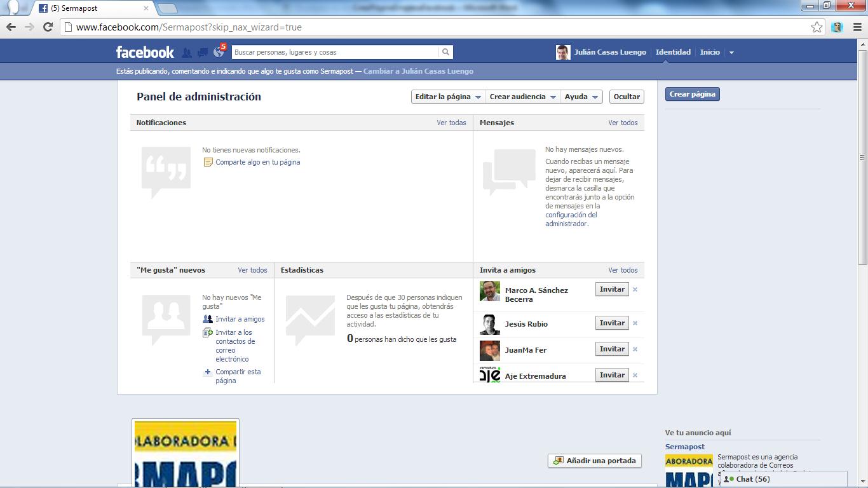Click the extension icon beside star

coord(837,27)
